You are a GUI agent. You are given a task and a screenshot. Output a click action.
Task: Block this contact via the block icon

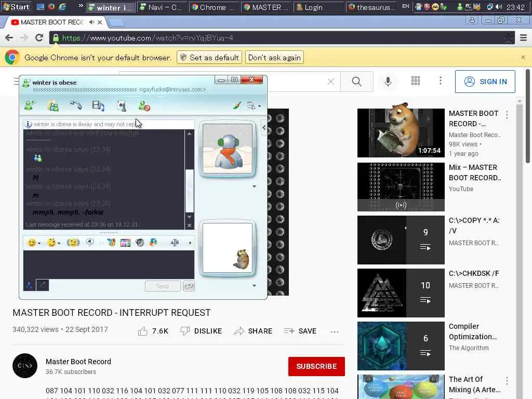pos(144,106)
